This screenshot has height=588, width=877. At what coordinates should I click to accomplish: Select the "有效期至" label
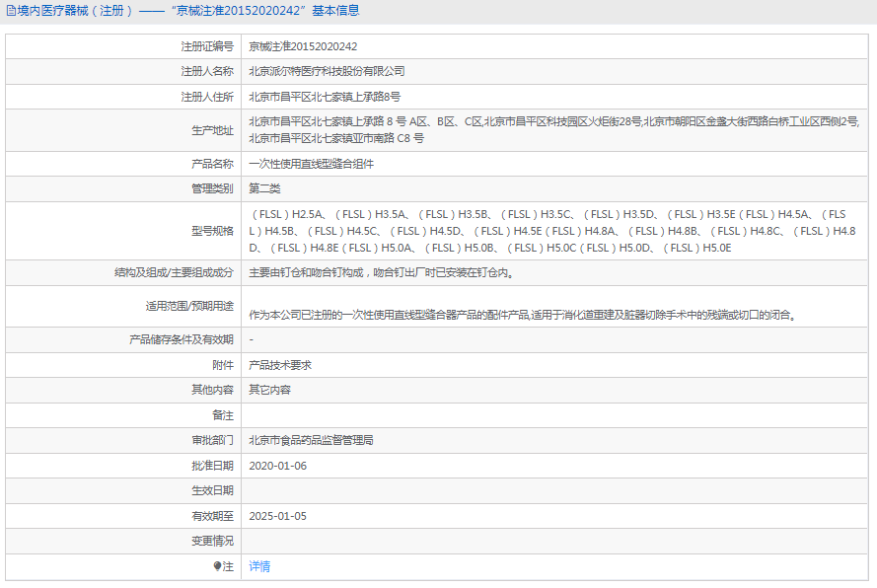212,516
